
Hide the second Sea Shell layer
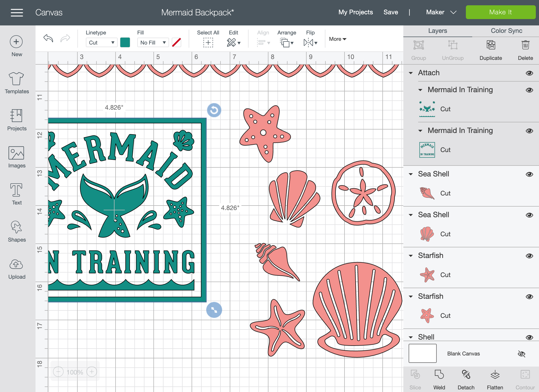529,215
